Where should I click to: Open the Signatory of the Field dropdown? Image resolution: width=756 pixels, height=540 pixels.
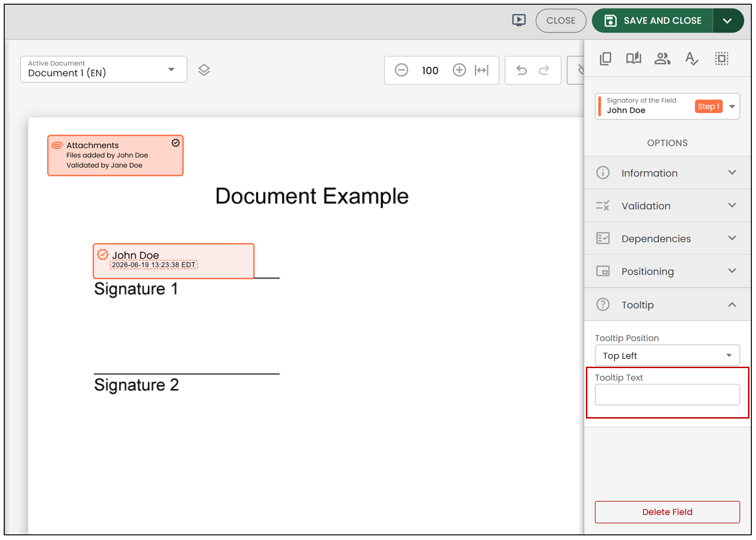tap(667, 106)
